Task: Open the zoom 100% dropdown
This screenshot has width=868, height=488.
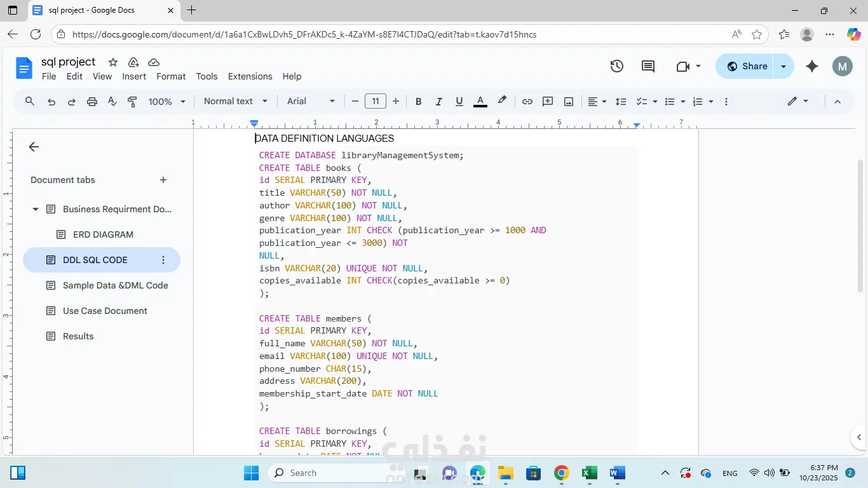Action: click(166, 102)
